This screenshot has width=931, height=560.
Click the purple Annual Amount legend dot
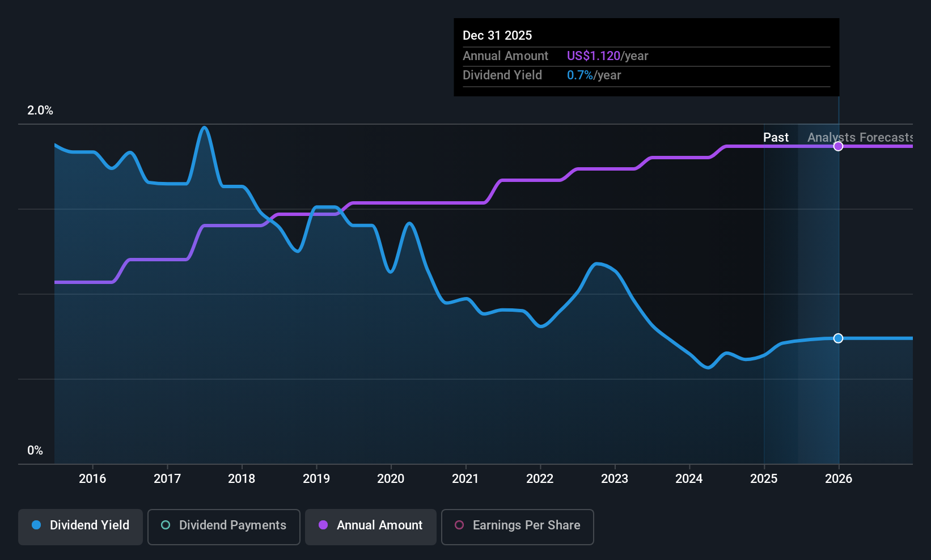click(323, 525)
